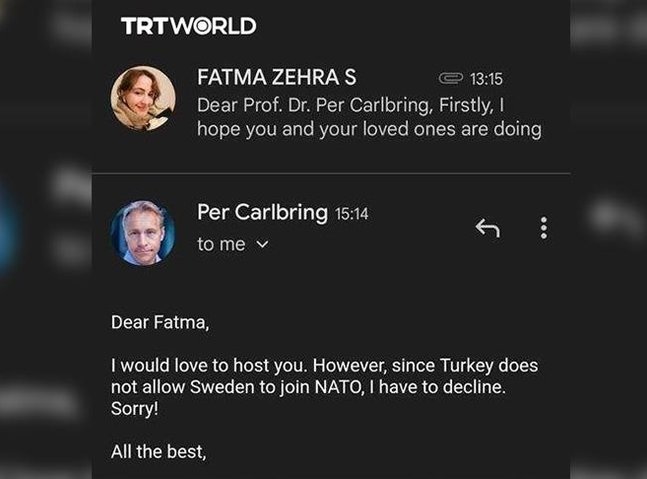Click the reply arrow icon
Screen dimensions: 647x479
[x=487, y=229]
